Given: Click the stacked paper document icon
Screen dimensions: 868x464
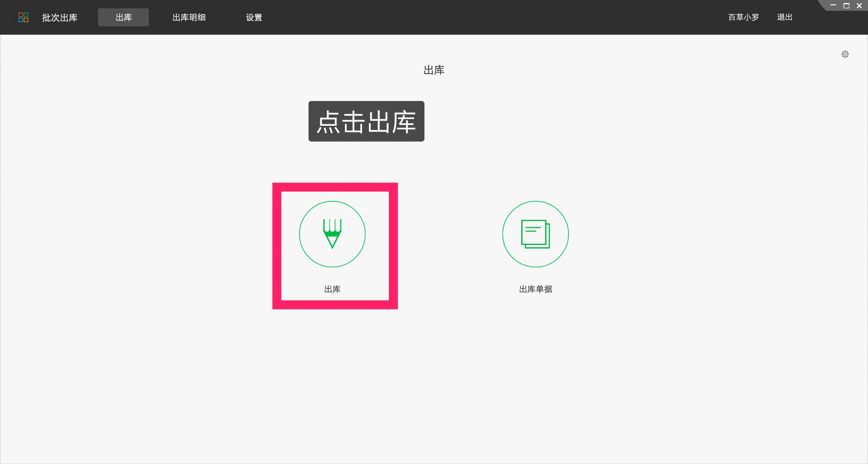Looking at the screenshot, I should (x=535, y=234).
